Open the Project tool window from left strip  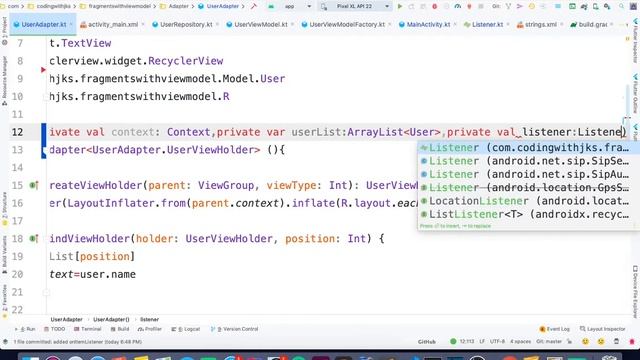(x=4, y=31)
